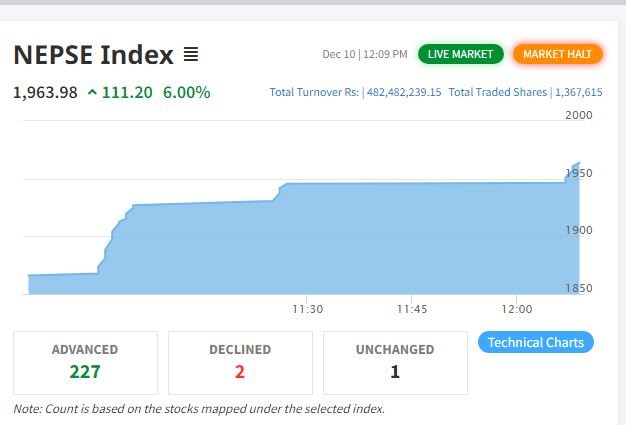Click the date and time Dec 10 | 12:09 PM
The image size is (626, 425).
coord(365,54)
